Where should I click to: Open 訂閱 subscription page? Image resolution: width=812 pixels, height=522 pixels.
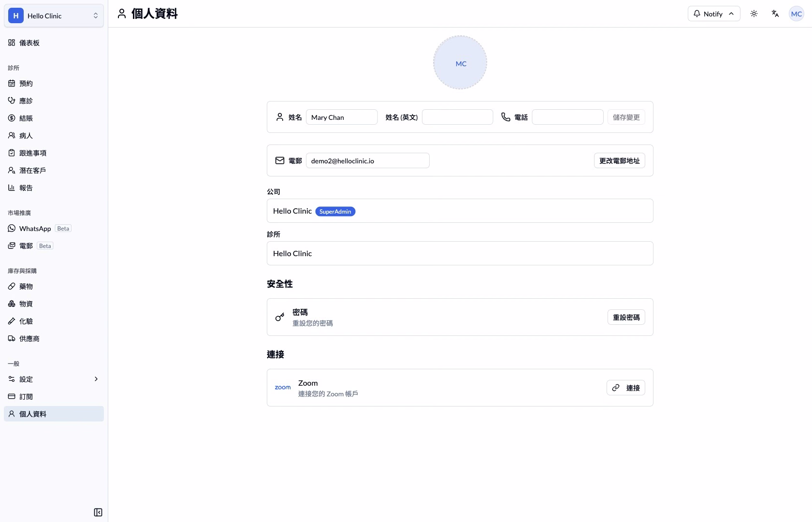[x=54, y=396]
